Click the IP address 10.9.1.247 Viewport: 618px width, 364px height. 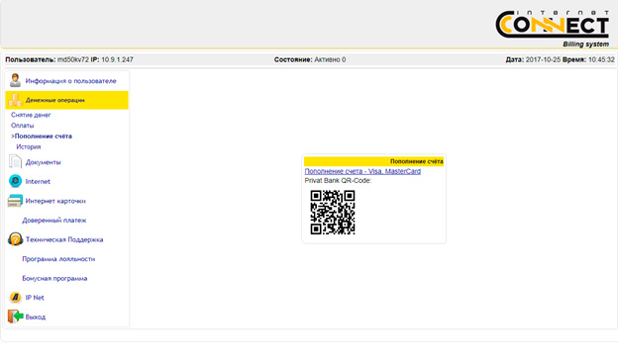(x=118, y=59)
